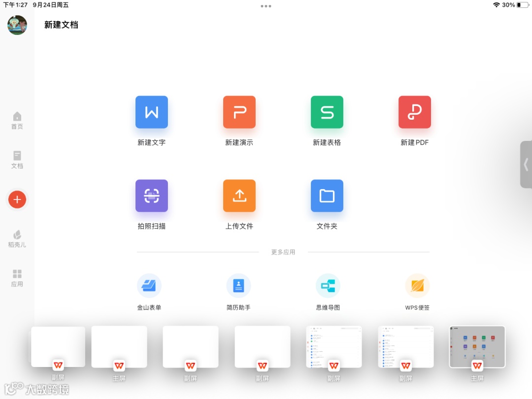Create a new spreadsheet (新建表格)
Viewport: 532px width, 399px height.
pos(327,112)
